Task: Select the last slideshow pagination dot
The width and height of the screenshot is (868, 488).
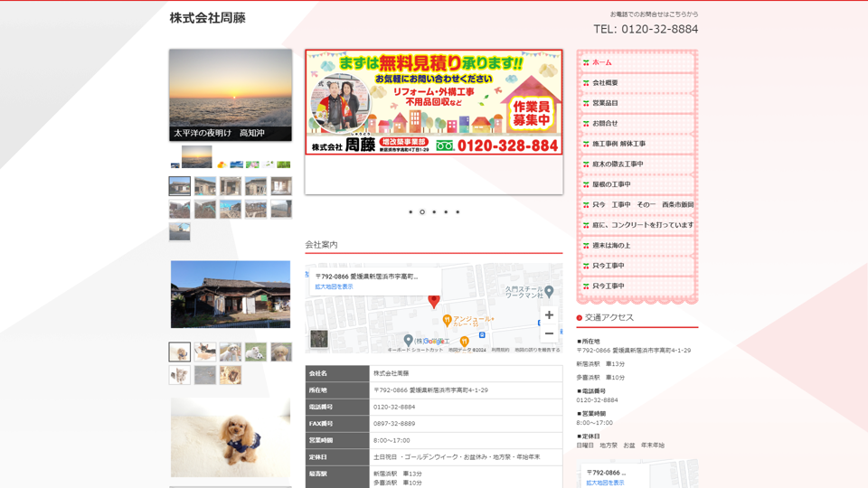Action: [458, 212]
